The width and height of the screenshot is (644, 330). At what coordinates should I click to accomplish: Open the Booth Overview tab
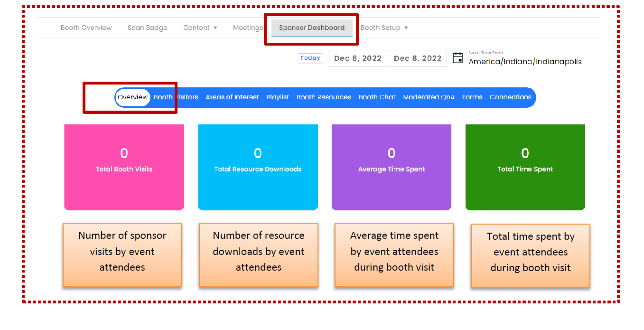[x=86, y=28]
